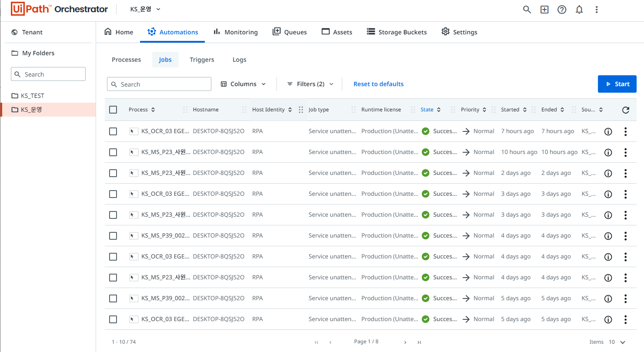Go to the next jobs page

405,342
